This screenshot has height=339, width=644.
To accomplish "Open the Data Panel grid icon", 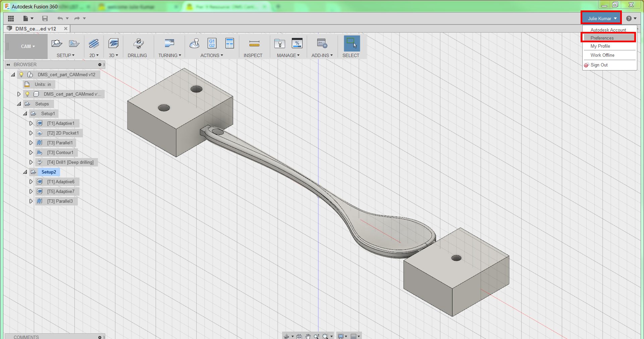I will click(11, 18).
